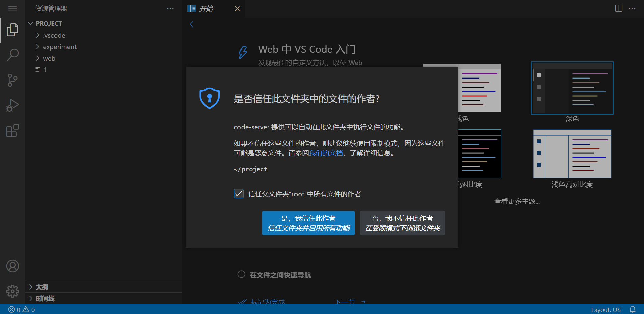Click the Accounts icon near the bottom

pyautogui.click(x=12, y=266)
